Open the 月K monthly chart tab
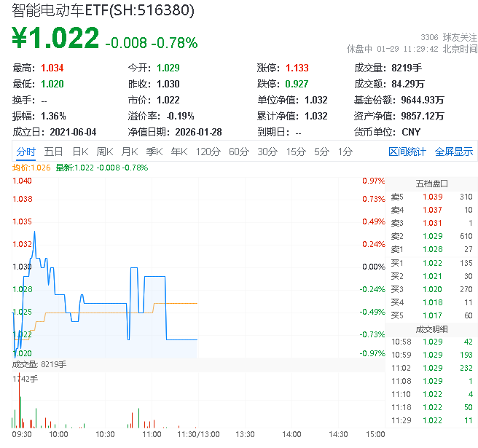Viewport: 478px width, 448px height. (130, 152)
